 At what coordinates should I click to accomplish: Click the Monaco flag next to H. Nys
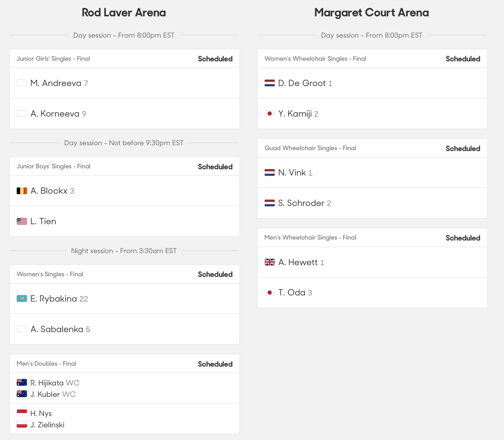[x=22, y=413]
